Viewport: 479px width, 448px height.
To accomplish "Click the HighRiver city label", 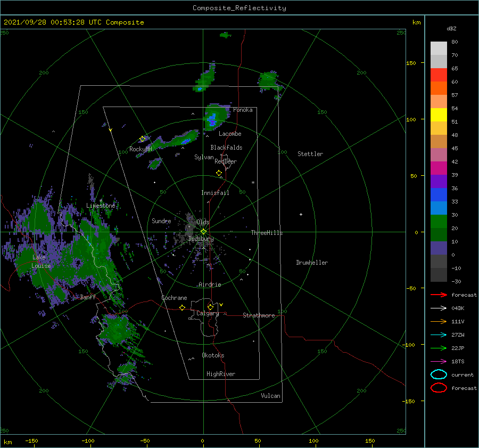I will pyautogui.click(x=221, y=374).
